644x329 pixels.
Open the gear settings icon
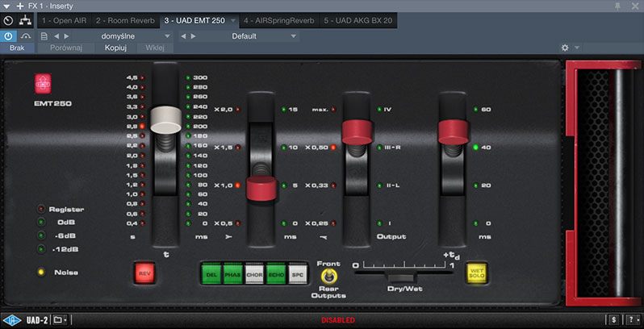click(565, 48)
